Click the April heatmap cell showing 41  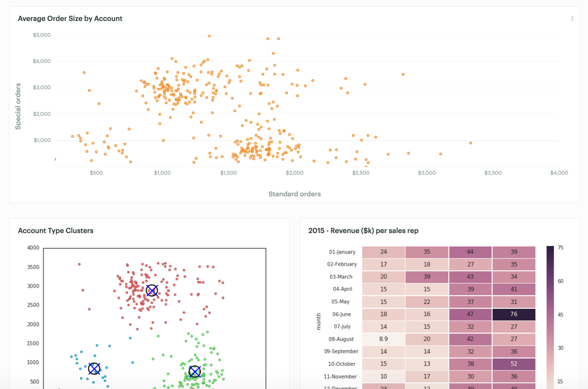tap(514, 289)
